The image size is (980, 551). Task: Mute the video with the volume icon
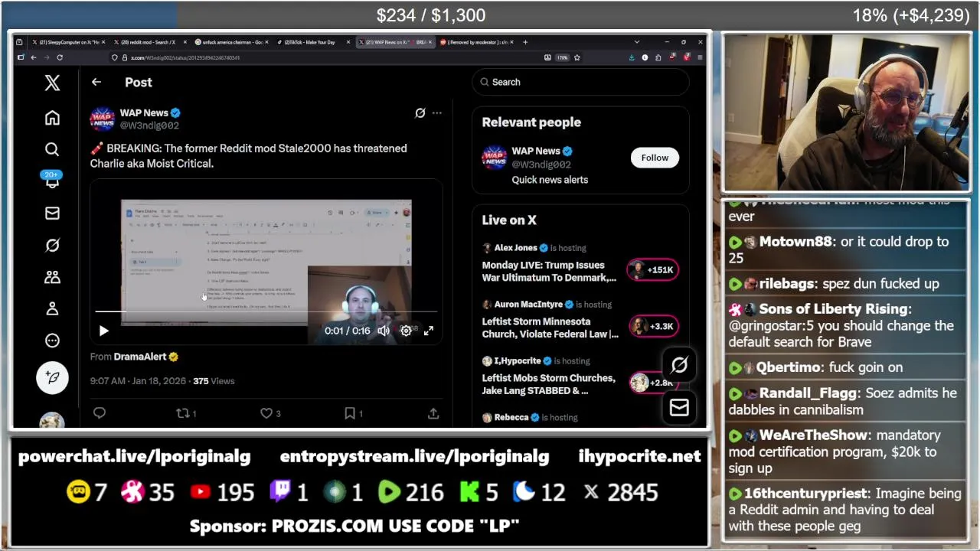coord(384,331)
